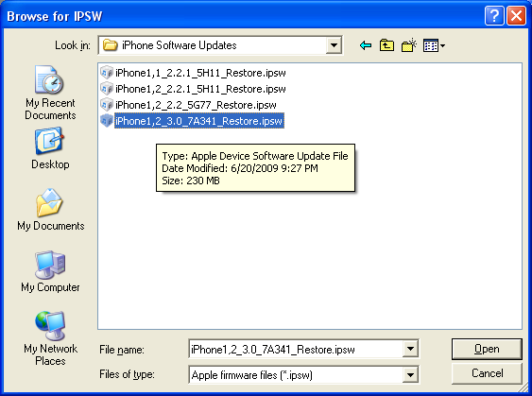Create a new folder
532x396 pixels.
[x=409, y=45]
